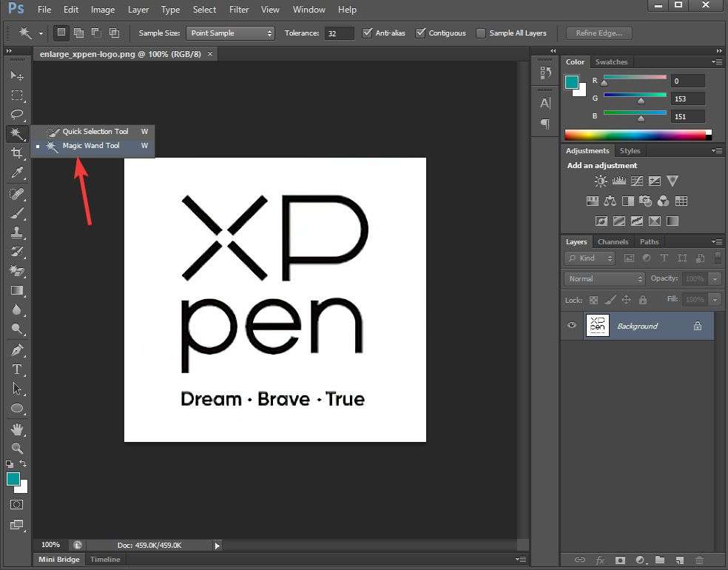Select the Lasso tool
Image resolution: width=728 pixels, height=570 pixels.
[16, 114]
